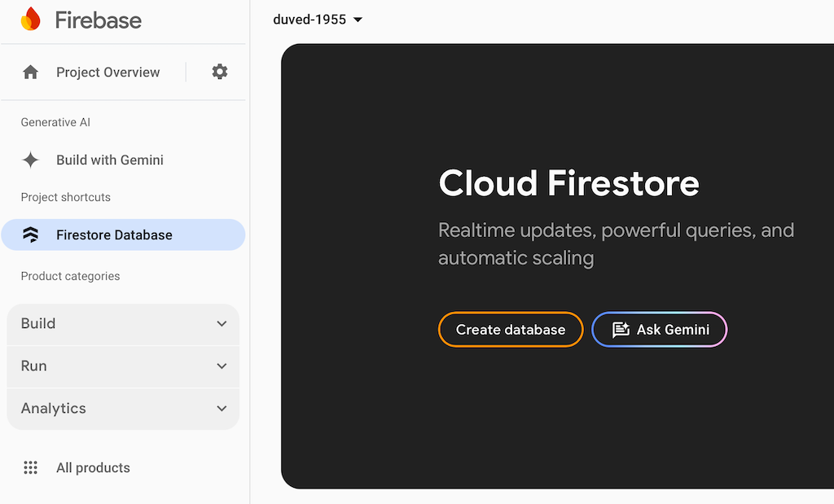Viewport: 834px width, 504px height.
Task: Open the duved-1955 project selector dropdown
Action: tap(318, 20)
